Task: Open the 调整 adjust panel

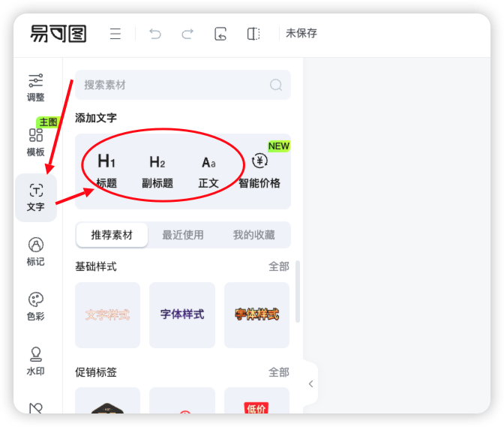Action: point(36,88)
